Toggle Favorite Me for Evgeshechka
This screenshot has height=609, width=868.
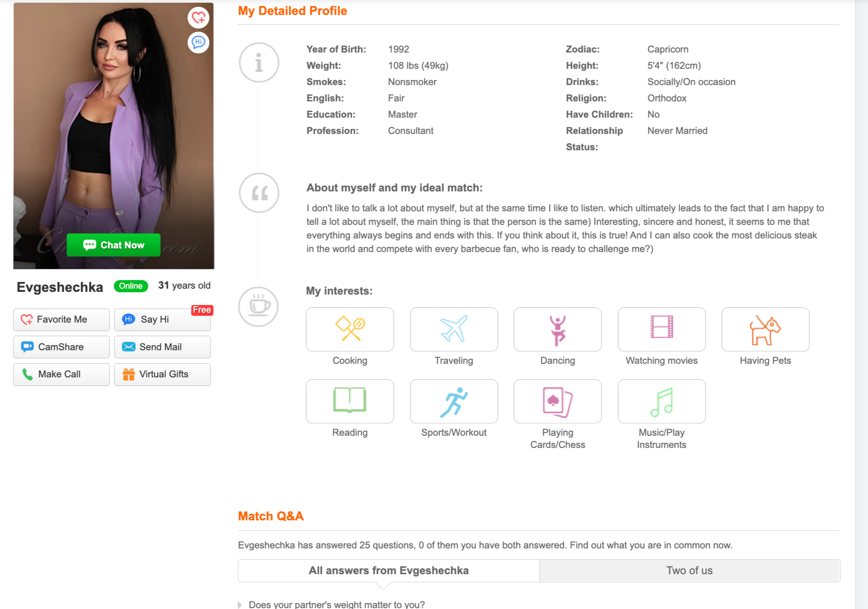tap(61, 319)
